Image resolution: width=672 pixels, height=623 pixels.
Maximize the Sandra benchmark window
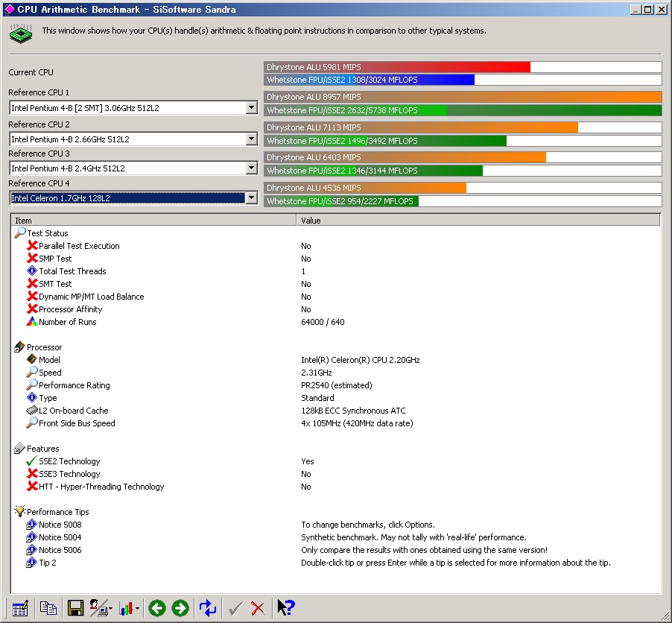click(648, 10)
